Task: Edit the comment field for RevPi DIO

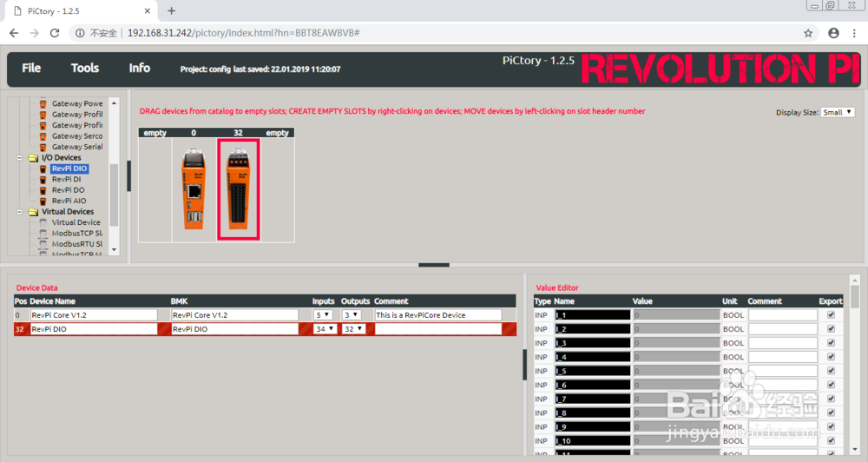Action: 438,329
